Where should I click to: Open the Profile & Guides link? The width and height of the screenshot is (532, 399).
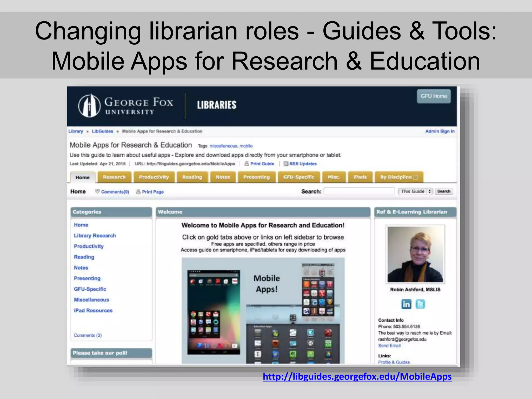click(394, 362)
